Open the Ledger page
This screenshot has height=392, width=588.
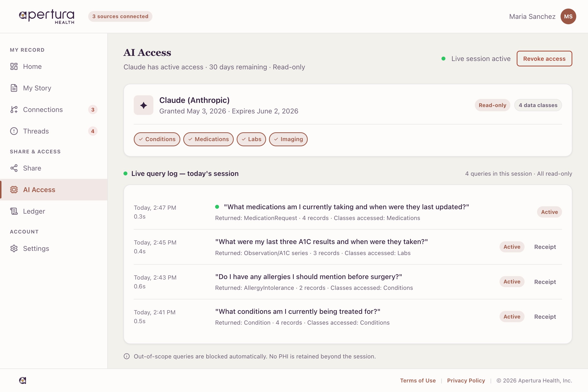[54, 211]
